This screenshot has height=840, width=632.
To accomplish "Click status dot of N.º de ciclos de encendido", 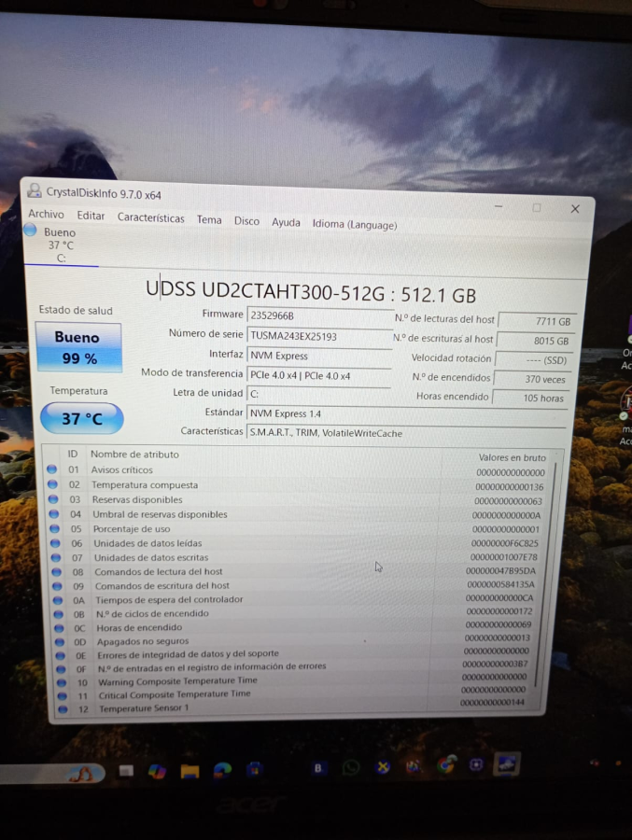I will click(59, 614).
